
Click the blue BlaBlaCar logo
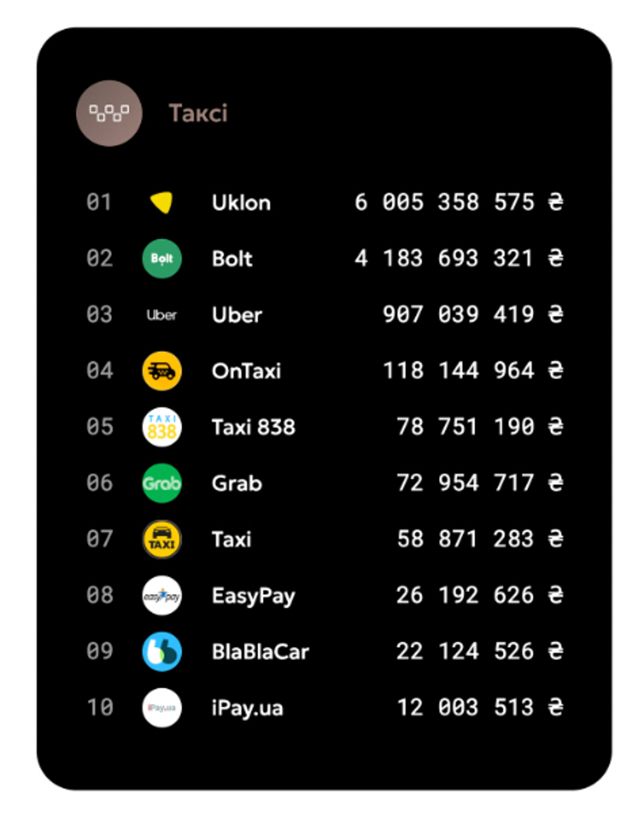[162, 652]
